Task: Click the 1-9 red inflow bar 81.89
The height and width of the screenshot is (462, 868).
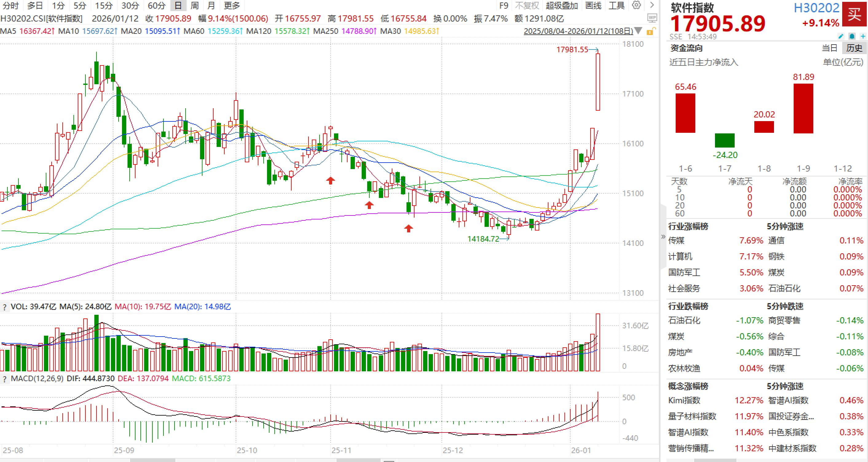Action: [803, 108]
